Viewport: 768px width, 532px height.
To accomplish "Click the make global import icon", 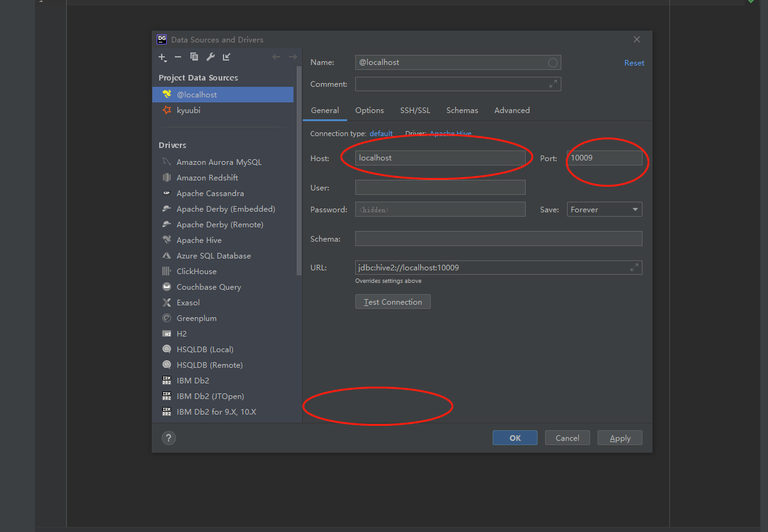I will click(227, 57).
